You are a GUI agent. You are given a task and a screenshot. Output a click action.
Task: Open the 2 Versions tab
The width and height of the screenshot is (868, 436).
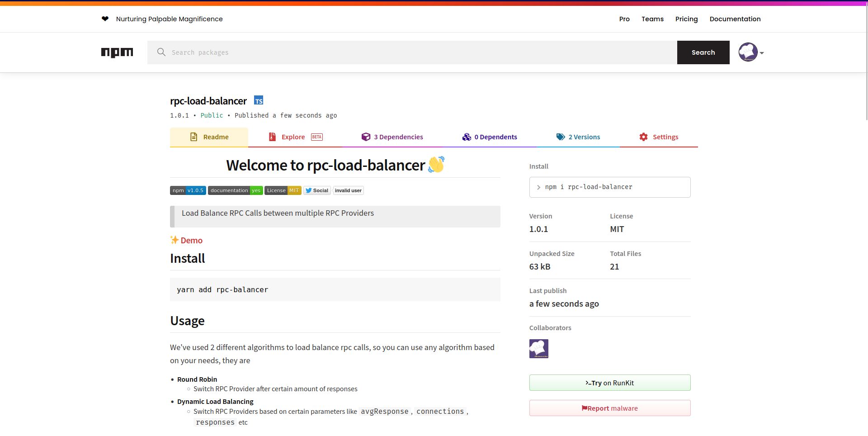click(578, 137)
